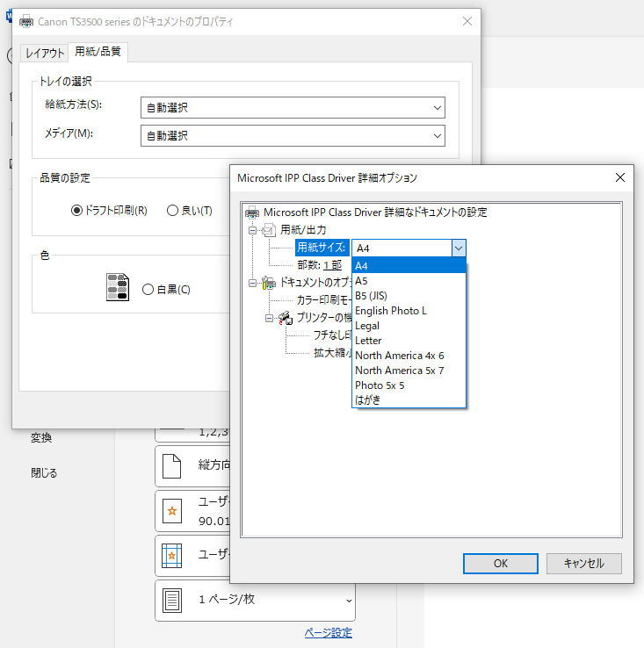Choose A4 in the paper size list
The height and width of the screenshot is (648, 644).
[x=409, y=266]
